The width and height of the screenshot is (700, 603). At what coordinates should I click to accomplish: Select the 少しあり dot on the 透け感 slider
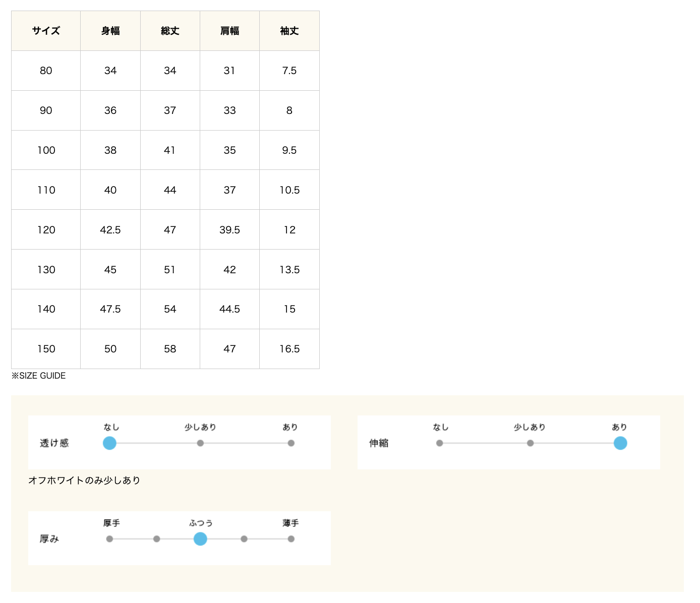click(x=200, y=443)
